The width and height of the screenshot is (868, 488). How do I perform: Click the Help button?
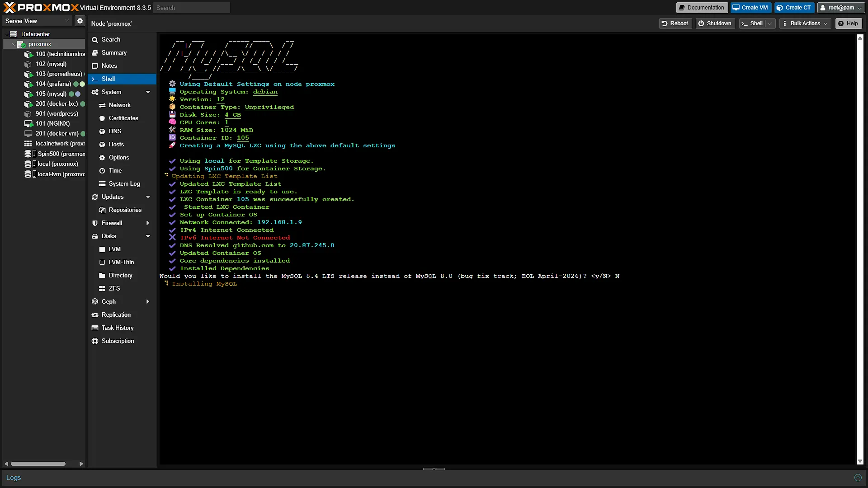849,23
